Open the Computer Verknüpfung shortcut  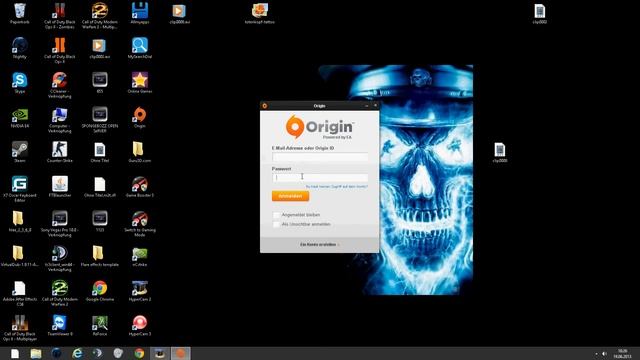coord(60,120)
